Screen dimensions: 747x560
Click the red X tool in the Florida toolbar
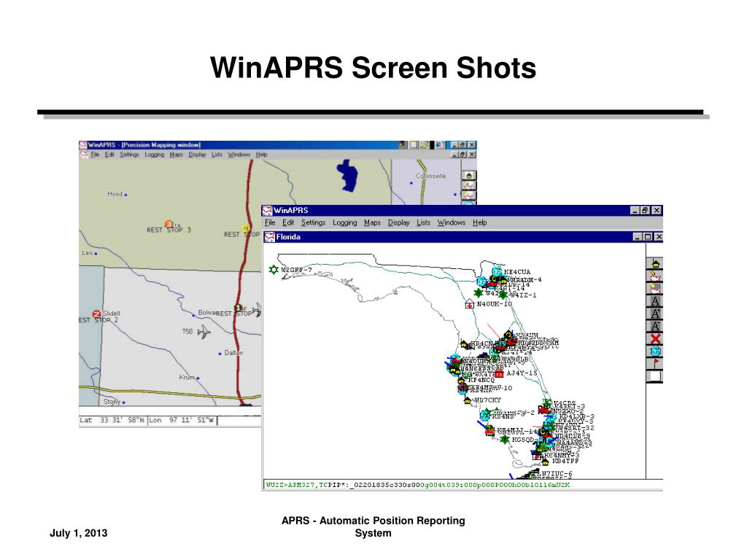tap(656, 339)
